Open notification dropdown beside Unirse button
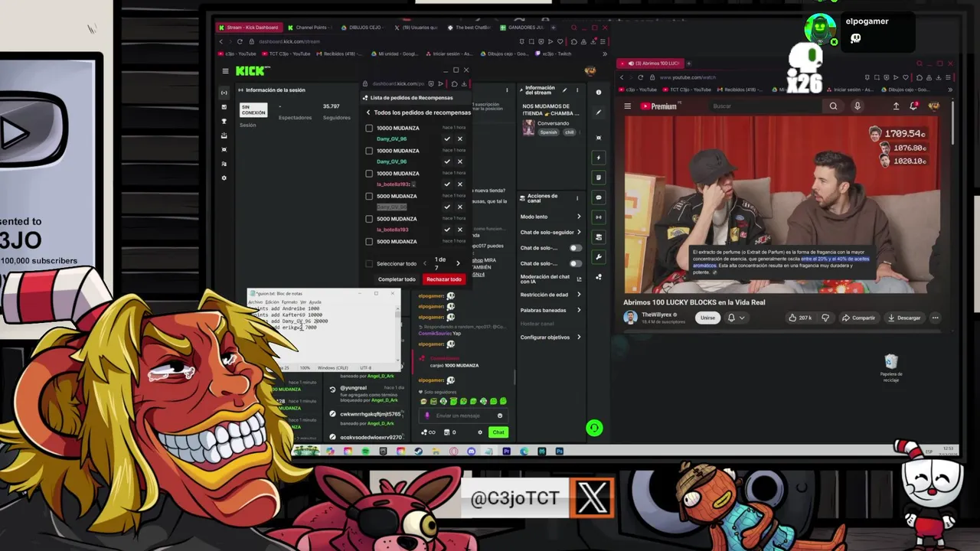This screenshot has width=980, height=551. [737, 318]
